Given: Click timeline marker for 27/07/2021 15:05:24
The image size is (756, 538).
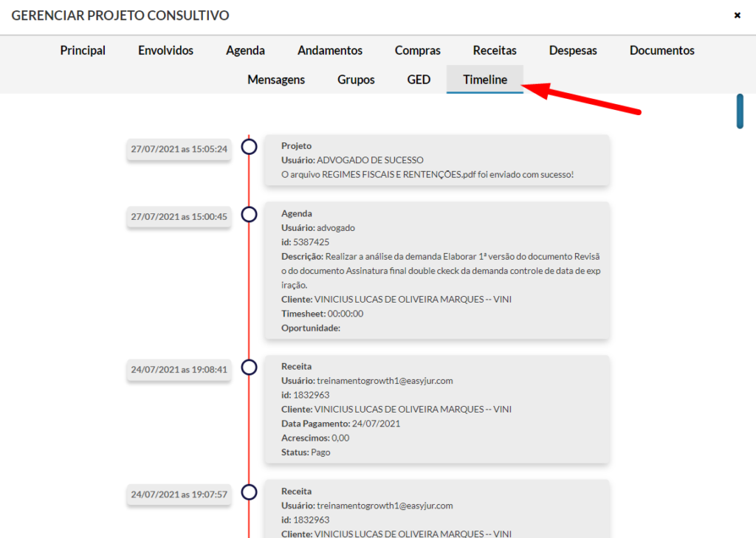Looking at the screenshot, I should tap(249, 147).
